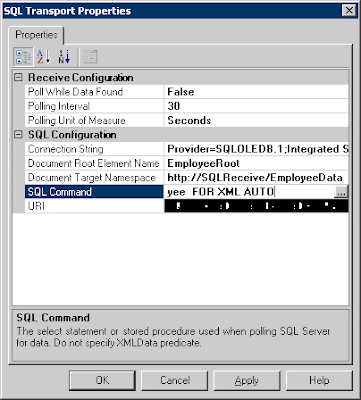Click the Help button
Screen dimensions: 361x400
319,380
